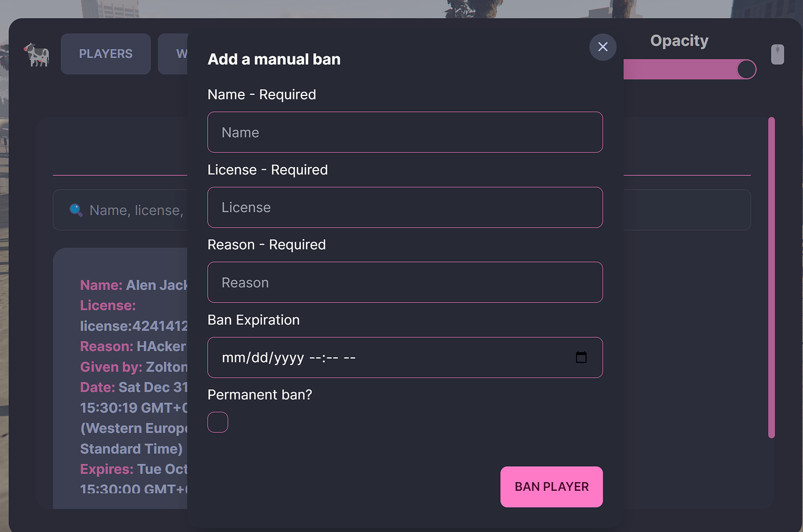Screen dimensions: 803x532
Task: Click the License input field
Action: tap(405, 207)
